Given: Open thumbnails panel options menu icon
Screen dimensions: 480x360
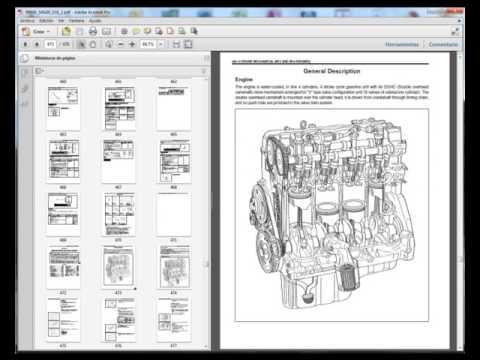Looking at the screenshot, I should click(x=39, y=71).
